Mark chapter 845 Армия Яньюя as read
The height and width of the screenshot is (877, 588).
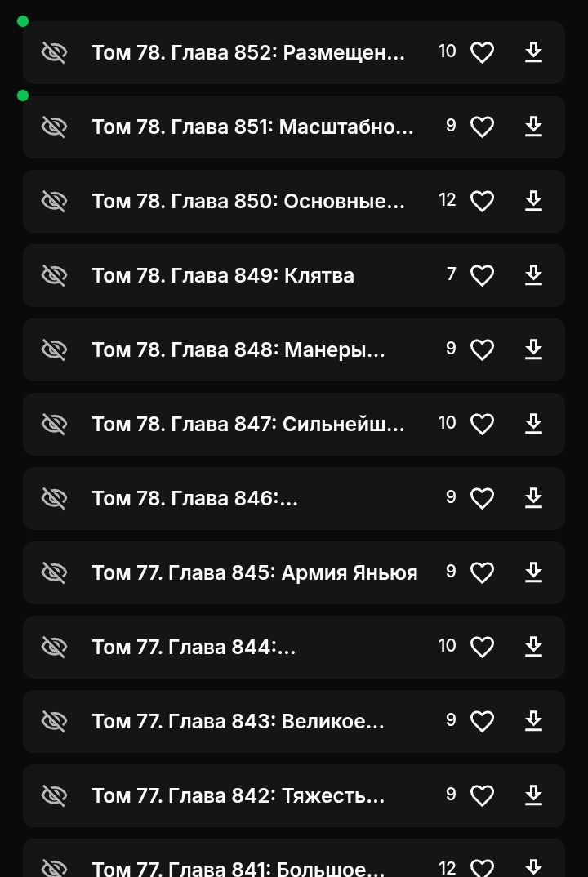[54, 572]
